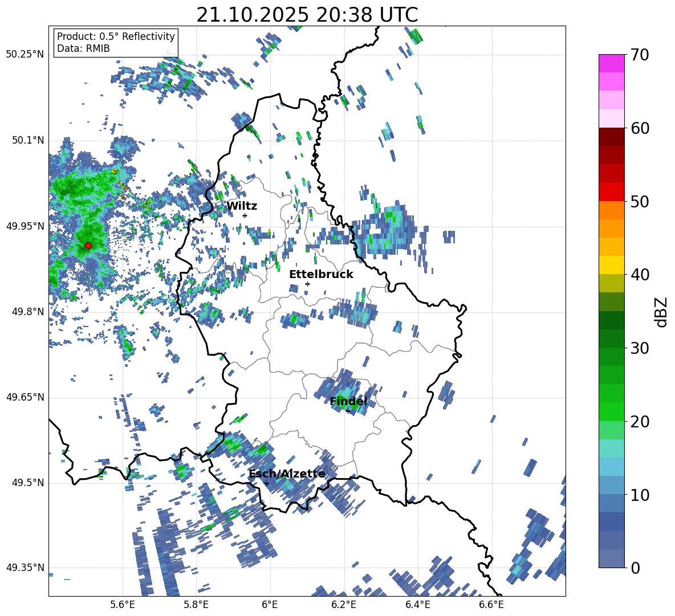Click the 50.1°N latitude label
The height and width of the screenshot is (616, 675).
(27, 140)
